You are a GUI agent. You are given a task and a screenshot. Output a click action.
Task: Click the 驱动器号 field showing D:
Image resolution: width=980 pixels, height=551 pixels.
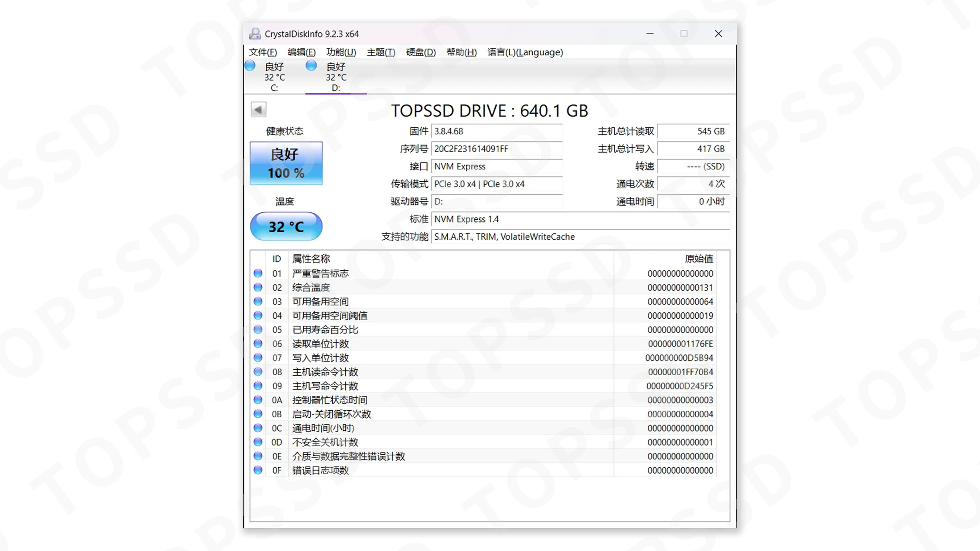pyautogui.click(x=497, y=202)
